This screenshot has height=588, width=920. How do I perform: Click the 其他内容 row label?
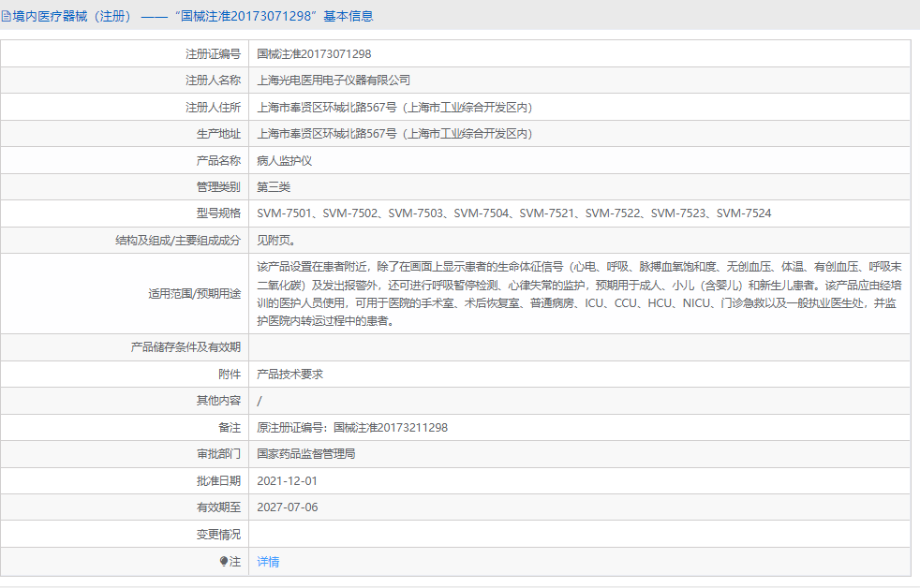[x=218, y=401]
